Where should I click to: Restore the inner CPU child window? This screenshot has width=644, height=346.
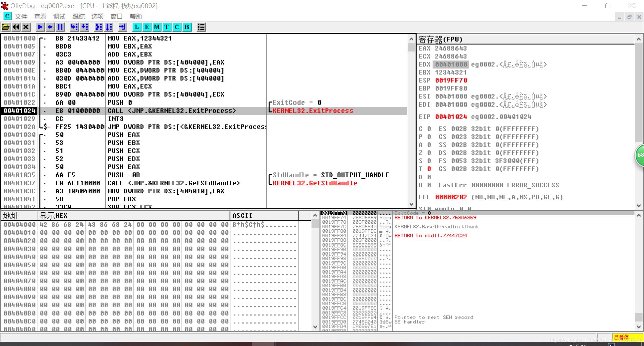tap(629, 17)
